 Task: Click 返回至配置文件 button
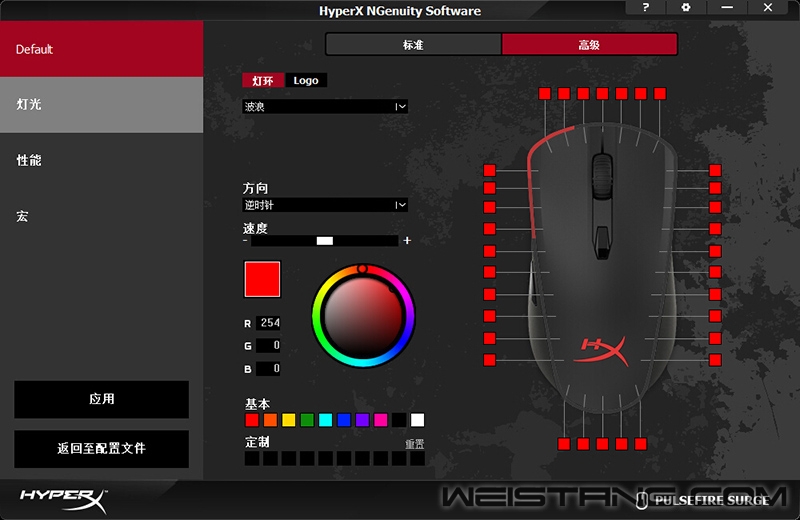tap(102, 449)
